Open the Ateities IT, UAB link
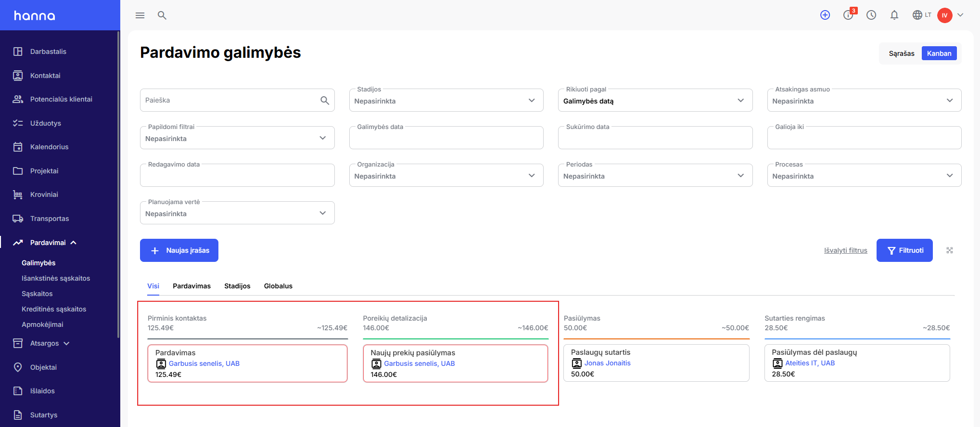Image resolution: width=980 pixels, height=427 pixels. tap(810, 363)
